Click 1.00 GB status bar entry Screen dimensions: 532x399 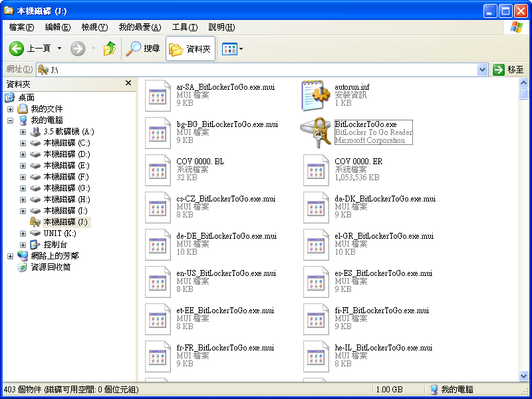389,390
